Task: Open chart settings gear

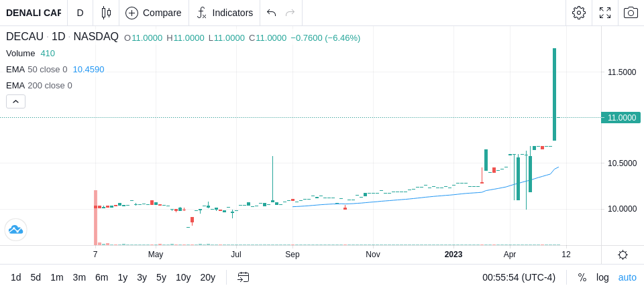Action: pyautogui.click(x=579, y=13)
